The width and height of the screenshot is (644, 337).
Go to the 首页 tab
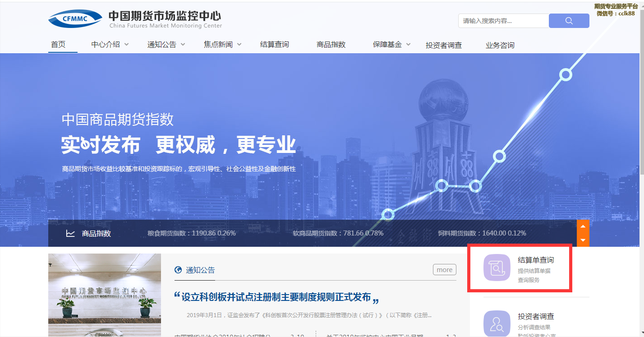58,44
